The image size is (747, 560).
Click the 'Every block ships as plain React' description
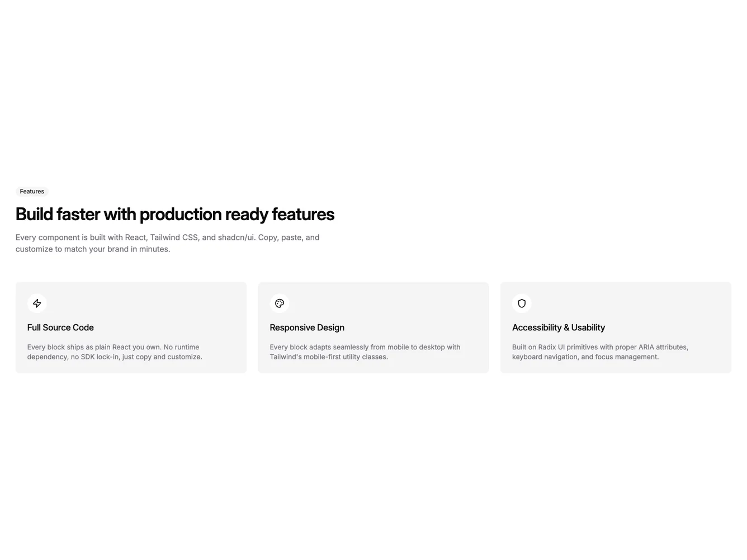(x=115, y=352)
